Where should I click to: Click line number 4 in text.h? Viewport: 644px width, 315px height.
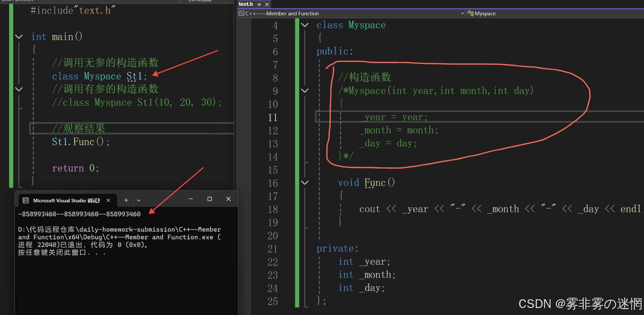point(276,26)
